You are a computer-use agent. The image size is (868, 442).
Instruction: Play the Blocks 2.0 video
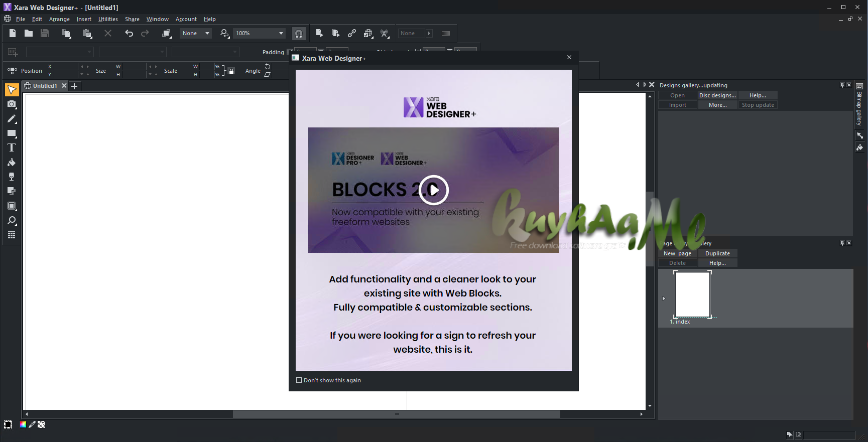[434, 190]
